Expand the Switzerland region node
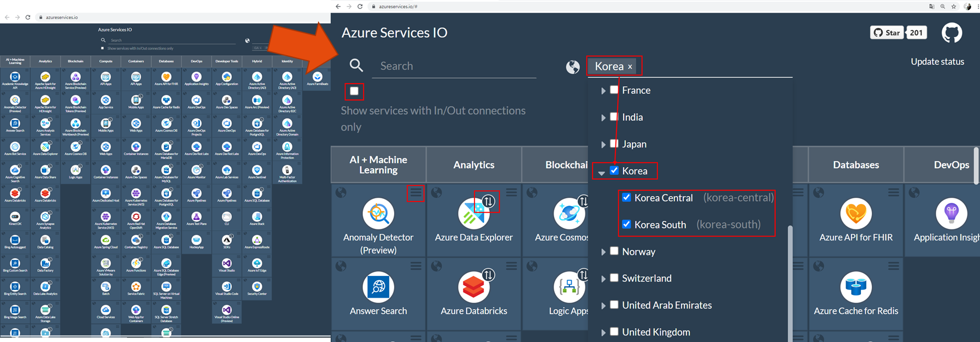 pos(603,279)
